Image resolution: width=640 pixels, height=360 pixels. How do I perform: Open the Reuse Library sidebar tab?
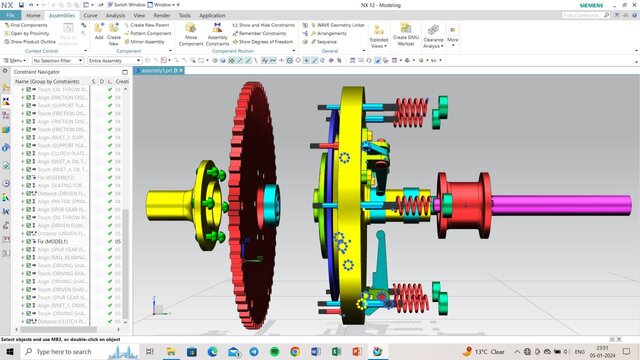pyautogui.click(x=6, y=130)
